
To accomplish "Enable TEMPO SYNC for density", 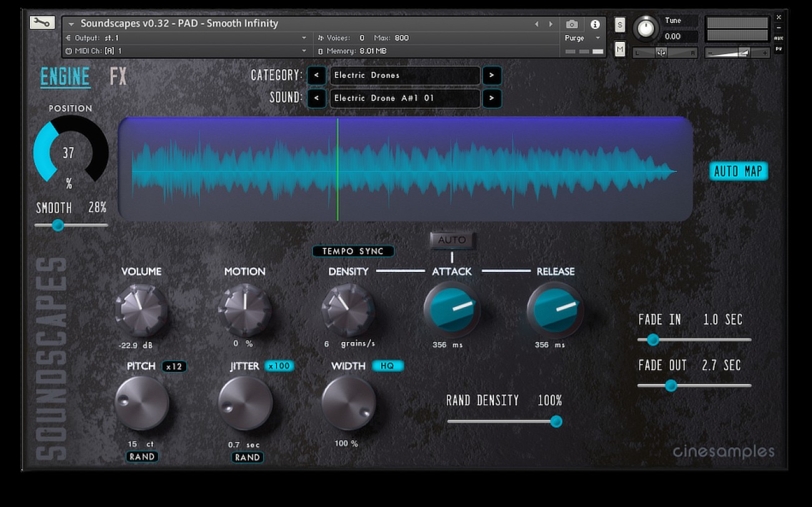I will (x=353, y=251).
